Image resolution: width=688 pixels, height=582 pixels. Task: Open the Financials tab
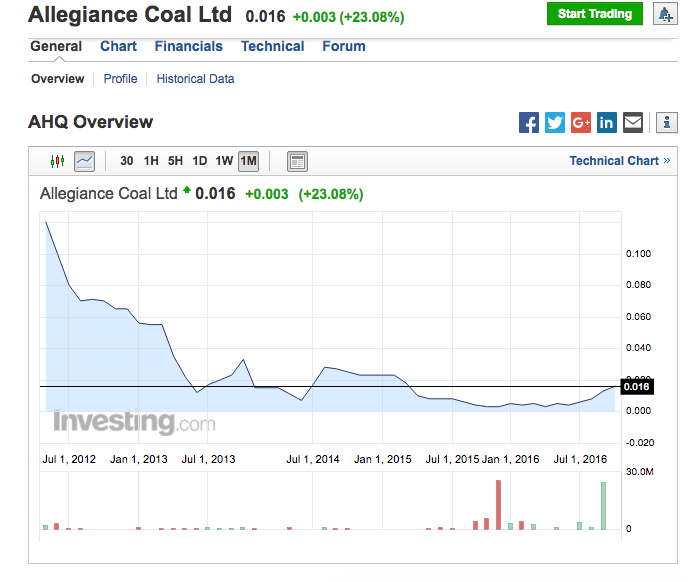click(189, 46)
